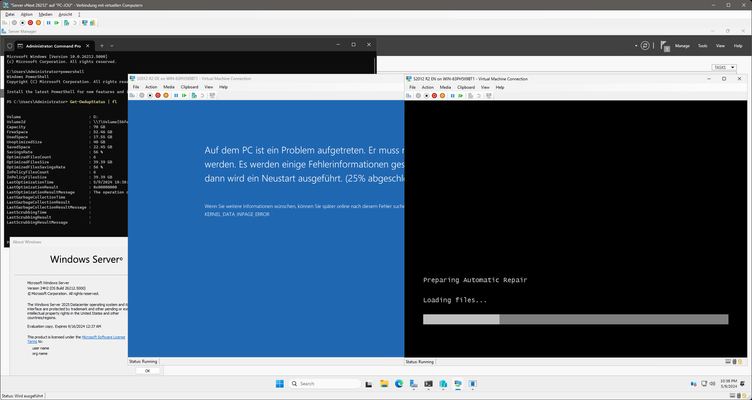The height and width of the screenshot is (400, 752).
Task: Click the speaker volume icon in system tray
Action: 712,384
